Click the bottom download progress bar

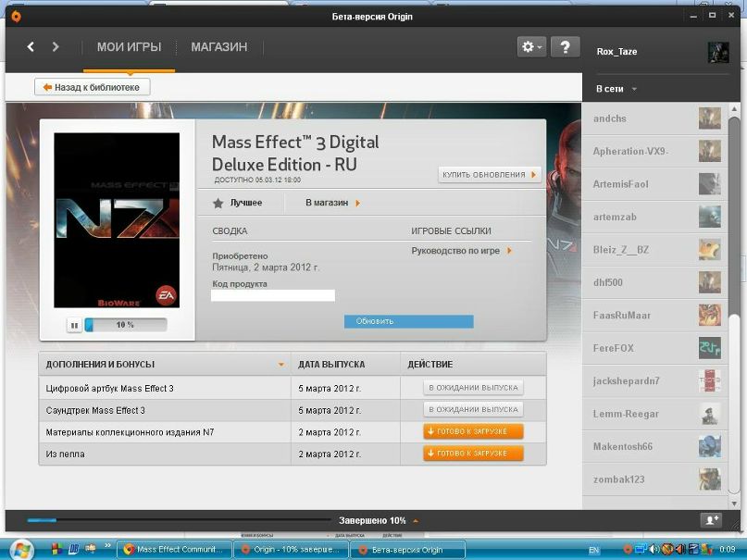pyautogui.click(x=179, y=520)
